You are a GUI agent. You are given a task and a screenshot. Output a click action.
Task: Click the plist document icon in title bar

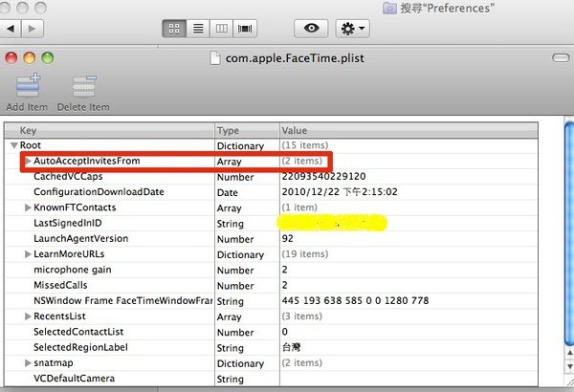coord(215,58)
